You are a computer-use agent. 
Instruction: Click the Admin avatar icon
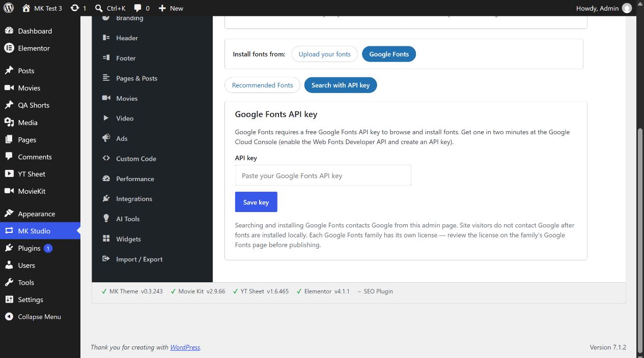(627, 8)
